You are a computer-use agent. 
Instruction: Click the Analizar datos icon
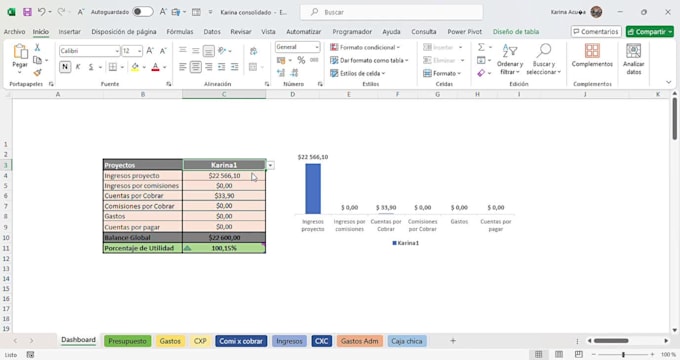[634, 51]
